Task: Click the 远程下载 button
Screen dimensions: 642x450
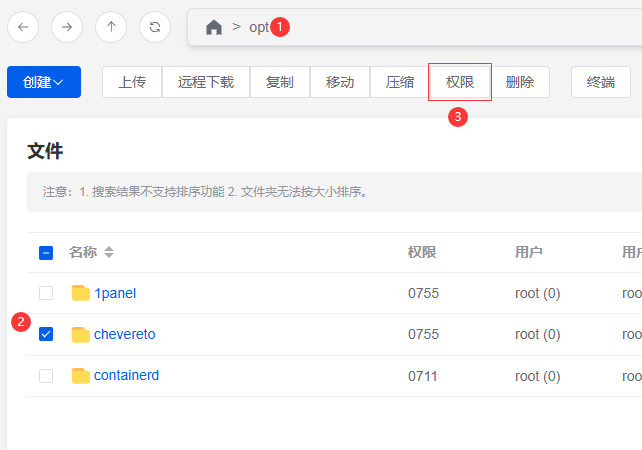Action: click(x=206, y=82)
